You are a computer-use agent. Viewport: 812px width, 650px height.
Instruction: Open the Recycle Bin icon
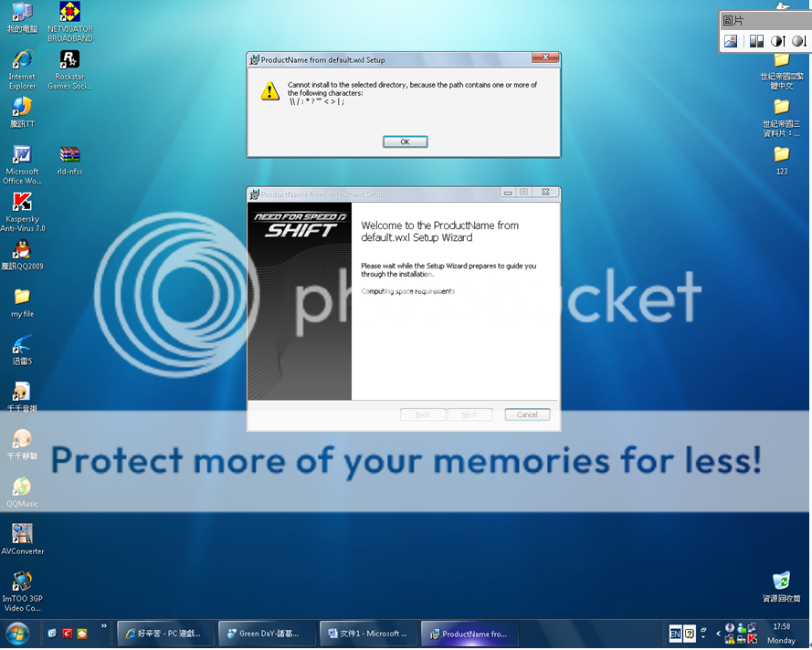(x=781, y=582)
